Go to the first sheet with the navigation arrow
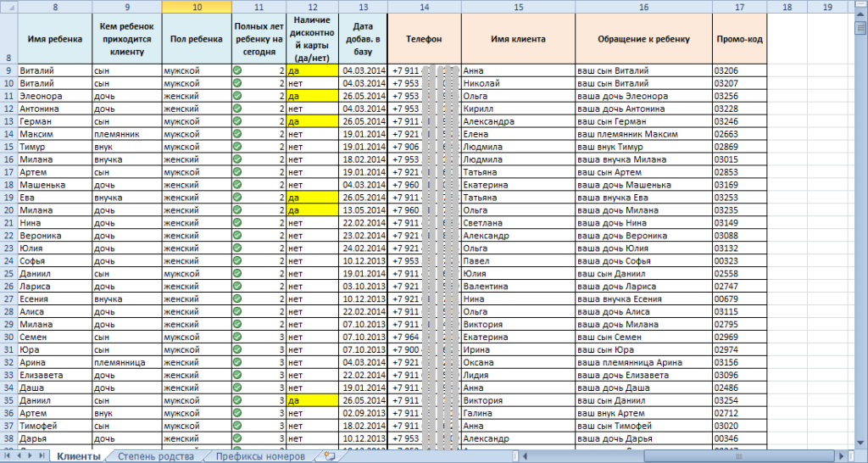This screenshot has width=868, height=463. pyautogui.click(x=7, y=456)
